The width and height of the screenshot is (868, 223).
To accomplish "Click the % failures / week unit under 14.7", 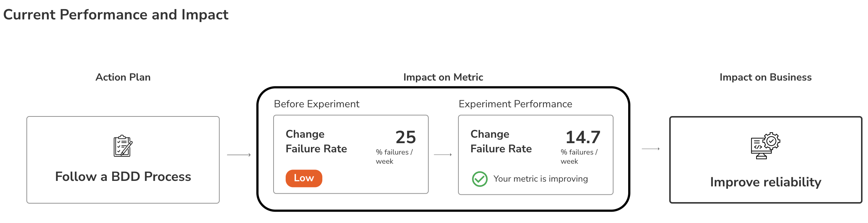I will (579, 157).
